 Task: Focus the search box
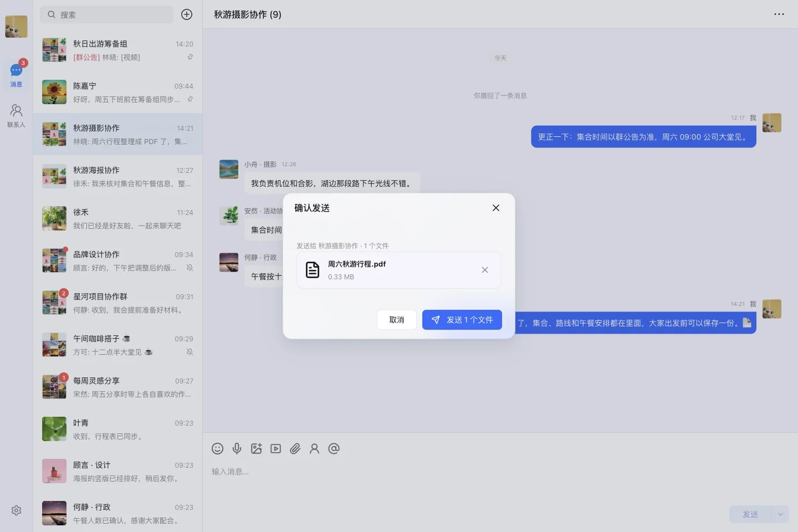click(106, 14)
